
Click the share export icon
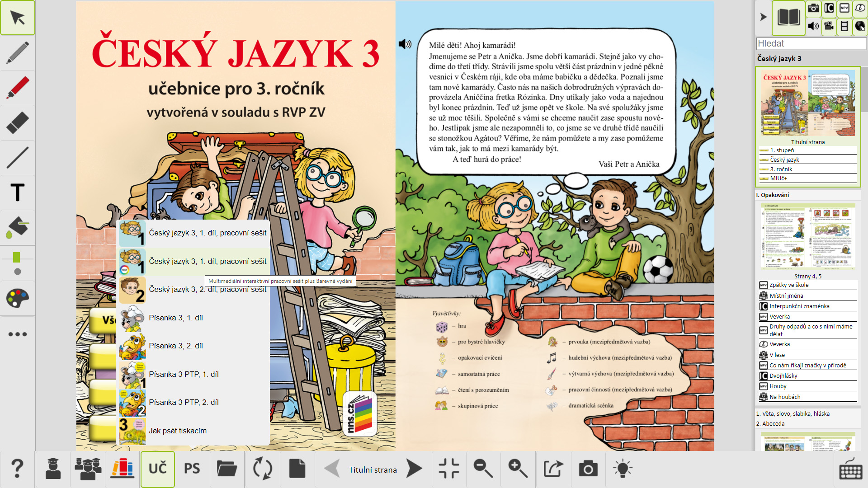pyautogui.click(x=553, y=469)
